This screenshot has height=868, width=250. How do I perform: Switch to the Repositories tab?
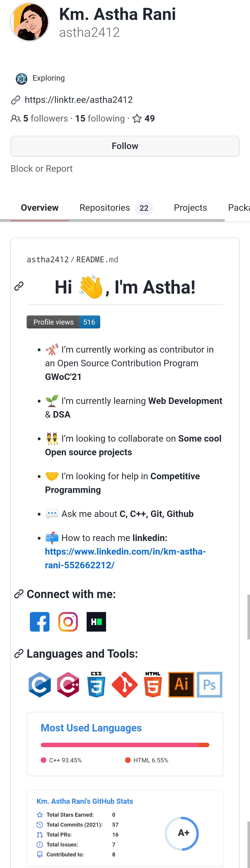tap(116, 208)
